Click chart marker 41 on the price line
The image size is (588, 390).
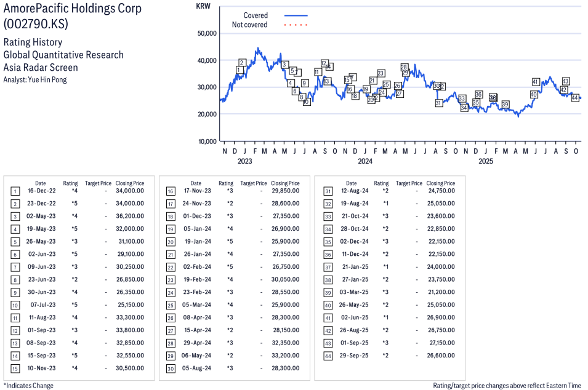(x=535, y=82)
